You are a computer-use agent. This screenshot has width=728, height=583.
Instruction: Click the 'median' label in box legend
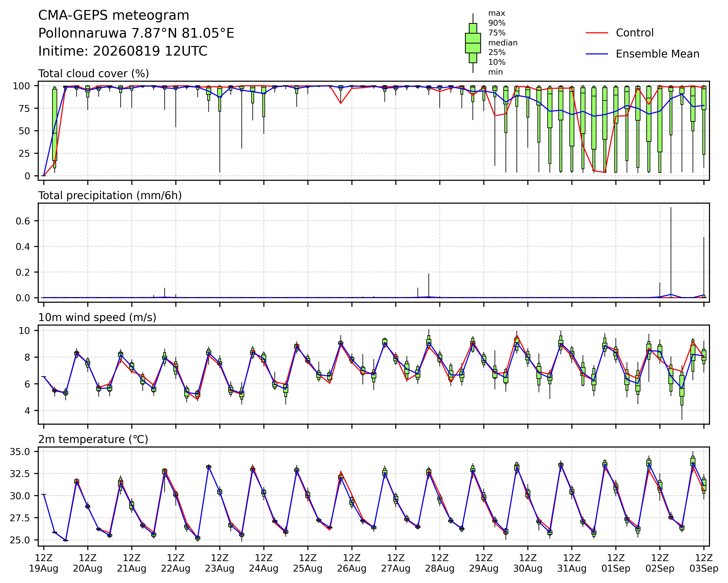[x=503, y=43]
